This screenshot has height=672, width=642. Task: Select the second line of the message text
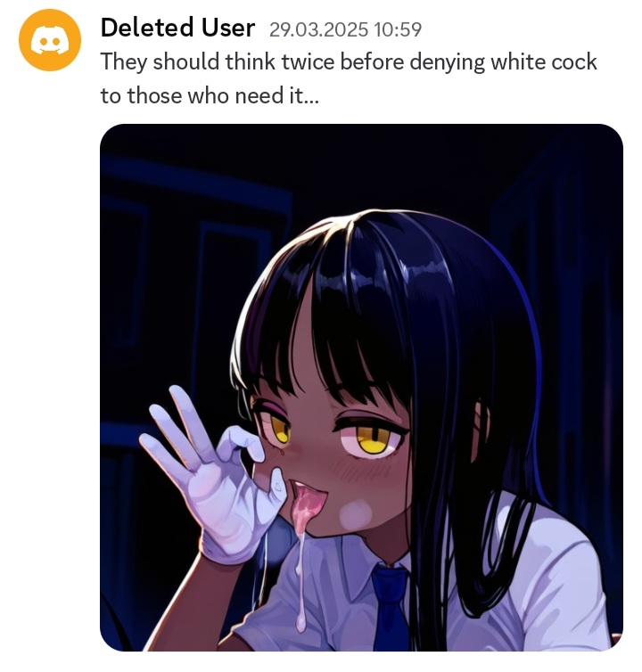tap(210, 95)
